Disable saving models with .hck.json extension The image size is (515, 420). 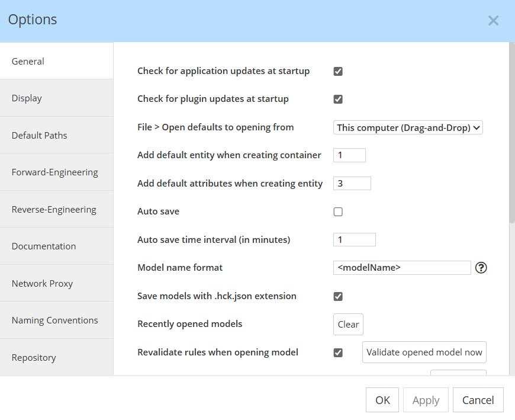click(338, 296)
